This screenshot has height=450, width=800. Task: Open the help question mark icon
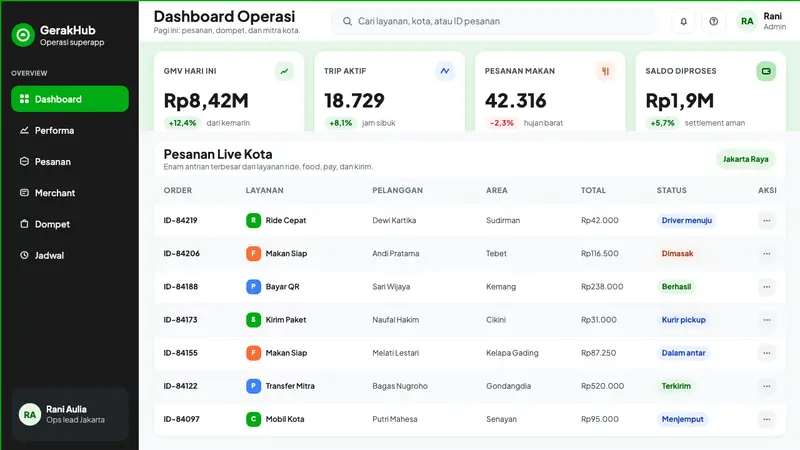tap(713, 21)
